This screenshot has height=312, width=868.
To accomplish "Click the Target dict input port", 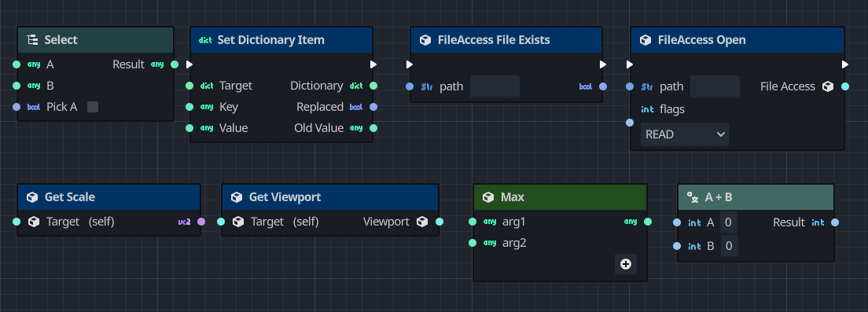I will point(189,86).
